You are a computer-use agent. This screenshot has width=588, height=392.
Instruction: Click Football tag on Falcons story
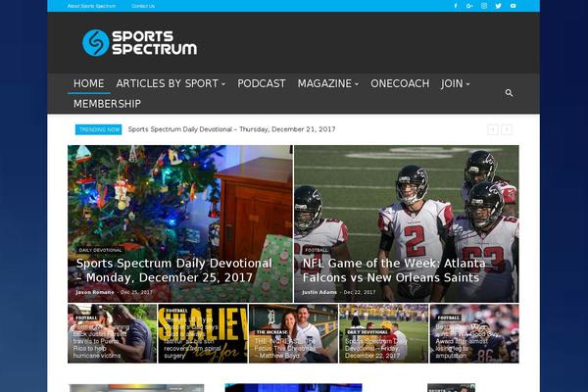317,250
